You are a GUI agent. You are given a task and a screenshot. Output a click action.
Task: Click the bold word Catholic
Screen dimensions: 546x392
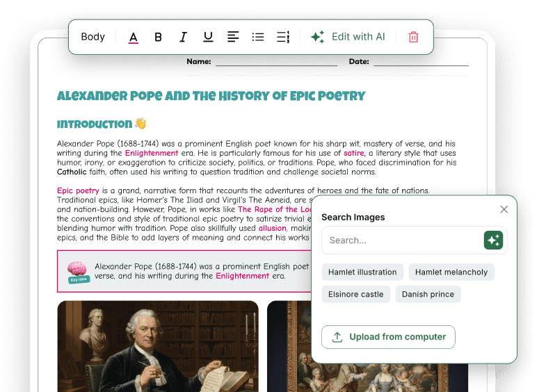point(72,172)
